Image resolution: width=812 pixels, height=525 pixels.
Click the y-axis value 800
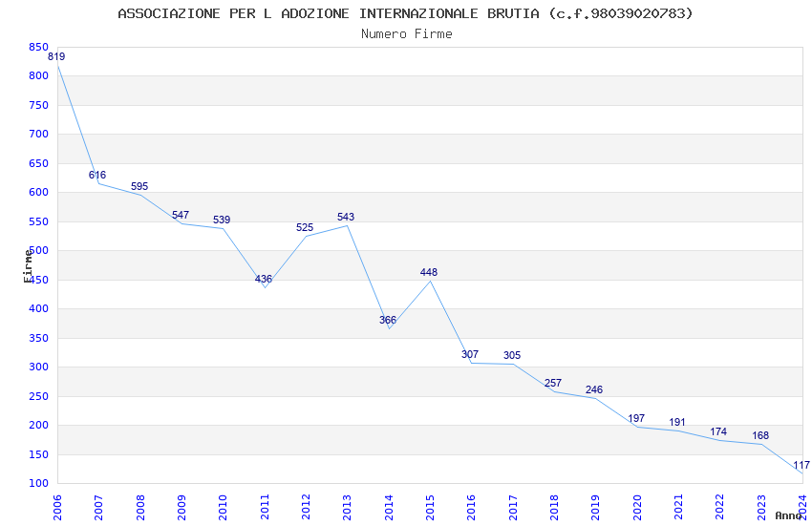coord(38,75)
